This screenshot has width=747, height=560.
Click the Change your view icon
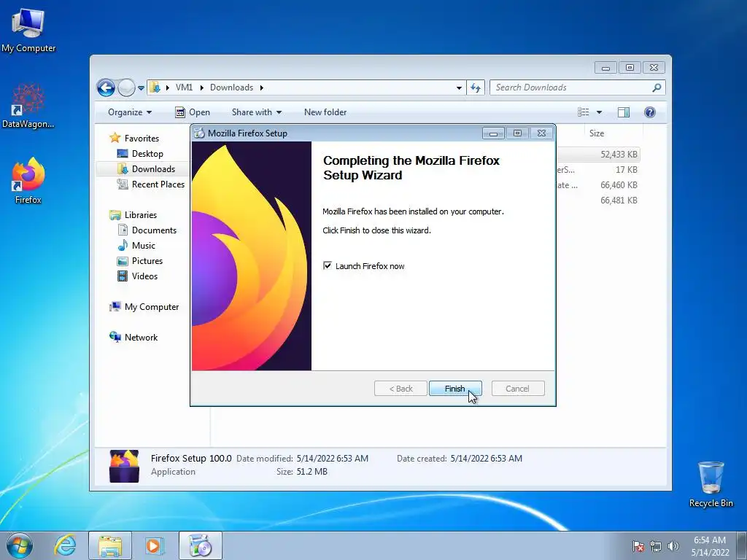pos(584,112)
